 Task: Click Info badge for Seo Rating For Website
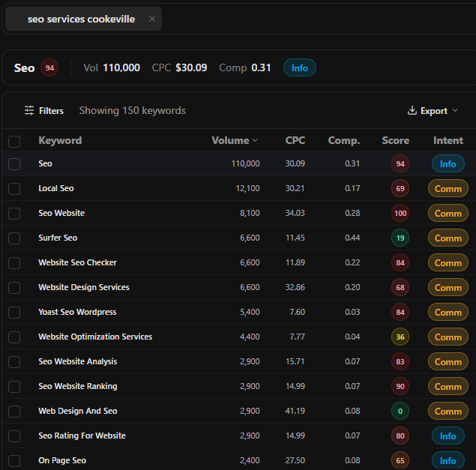point(448,436)
